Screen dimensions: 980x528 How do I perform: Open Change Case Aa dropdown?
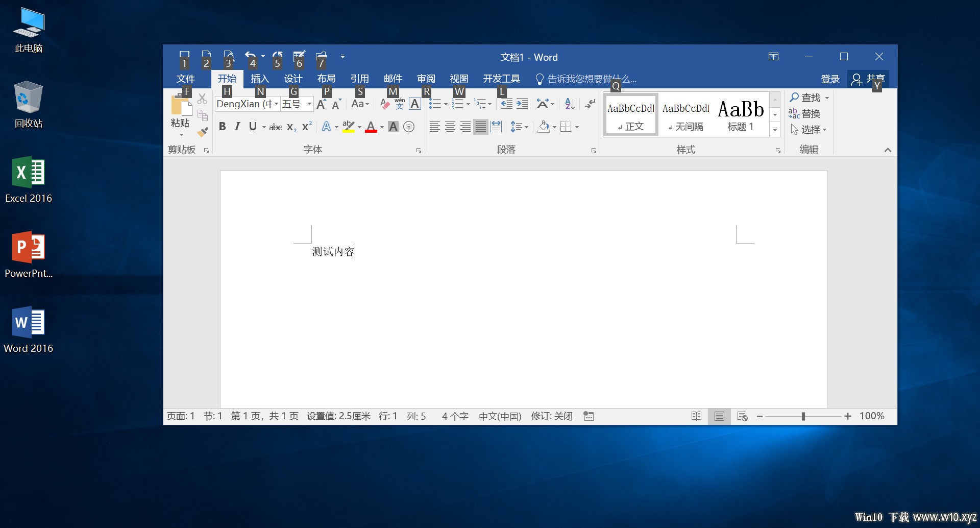click(x=360, y=104)
